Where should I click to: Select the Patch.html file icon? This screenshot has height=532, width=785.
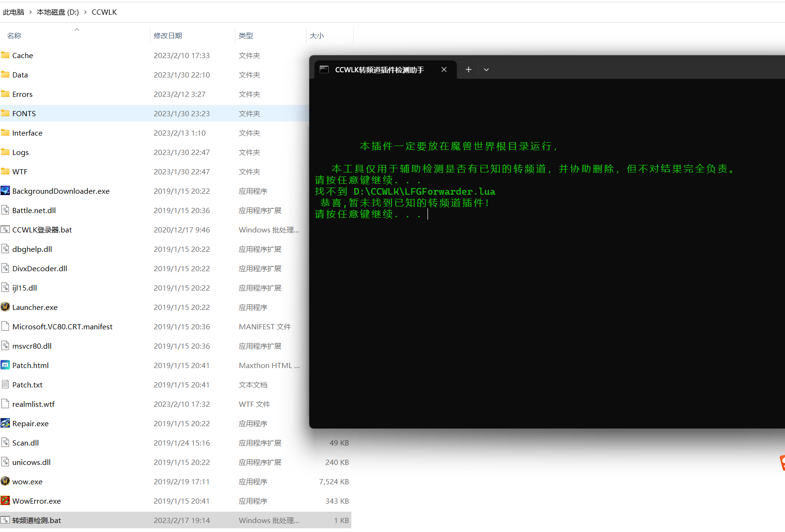(x=5, y=365)
